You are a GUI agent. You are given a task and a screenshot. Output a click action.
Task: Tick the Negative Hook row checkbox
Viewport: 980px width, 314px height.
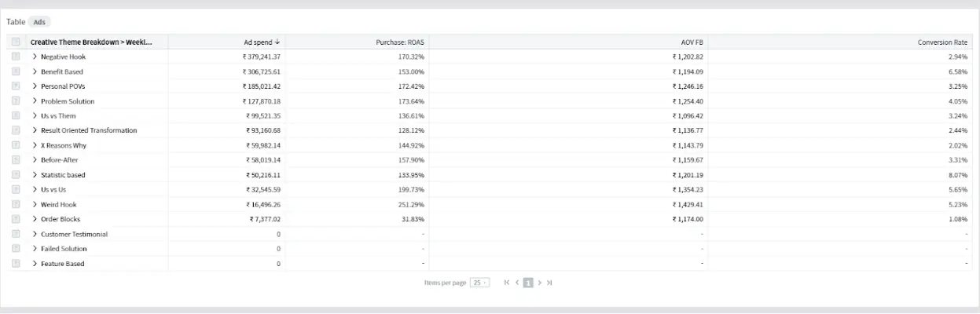pos(16,57)
